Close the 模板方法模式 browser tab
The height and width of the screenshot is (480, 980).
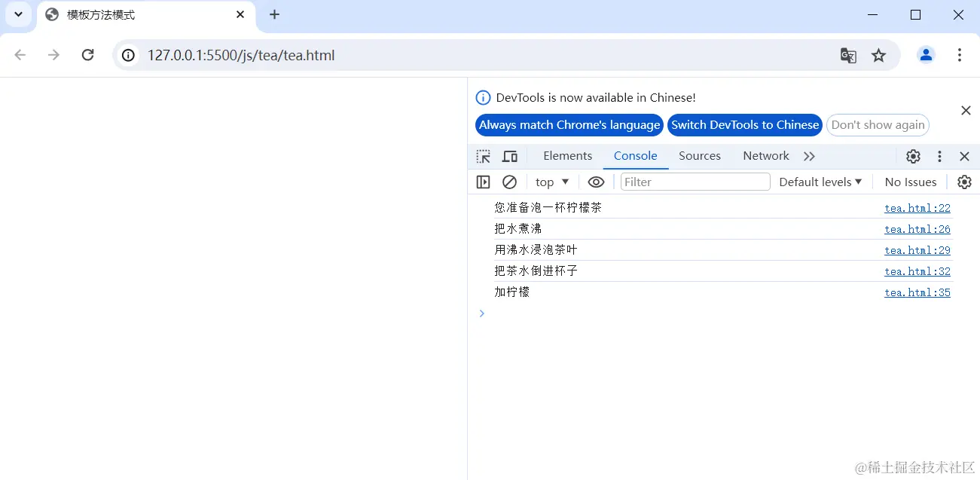click(240, 14)
